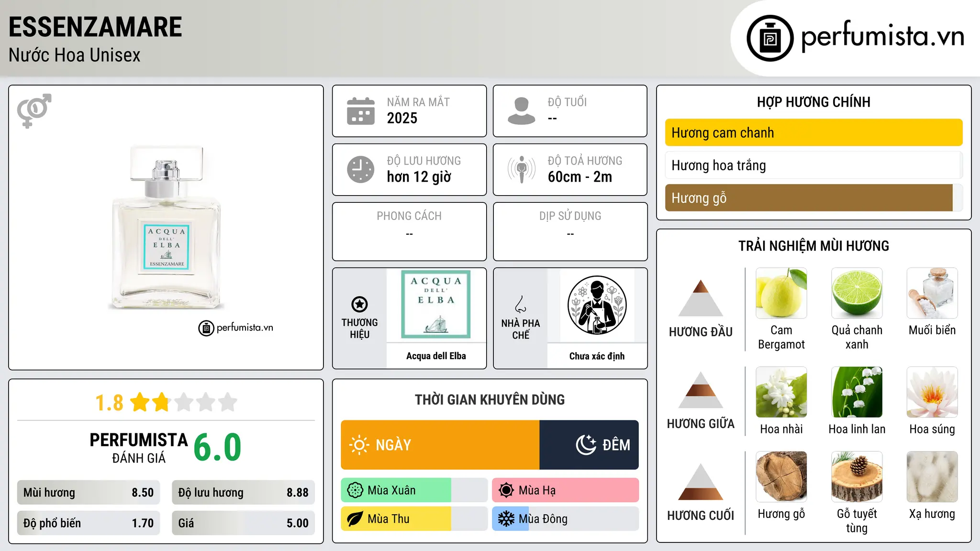Click the star badge icon above Thương hiệu
The width and height of the screenshot is (980, 551).
(359, 304)
